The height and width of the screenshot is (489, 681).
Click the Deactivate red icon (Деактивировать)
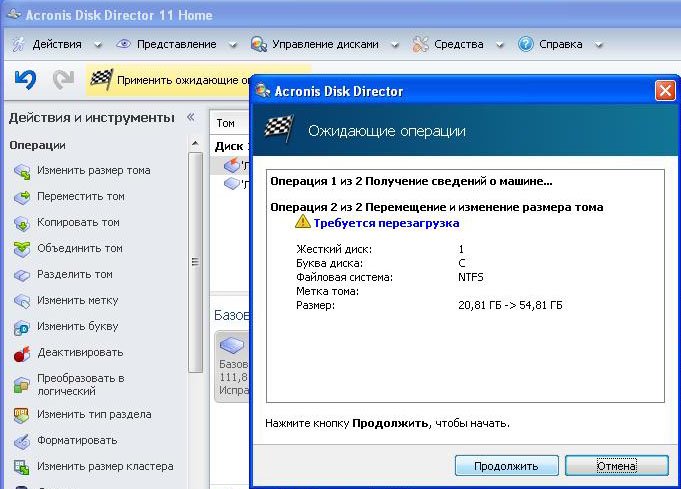coord(22,354)
